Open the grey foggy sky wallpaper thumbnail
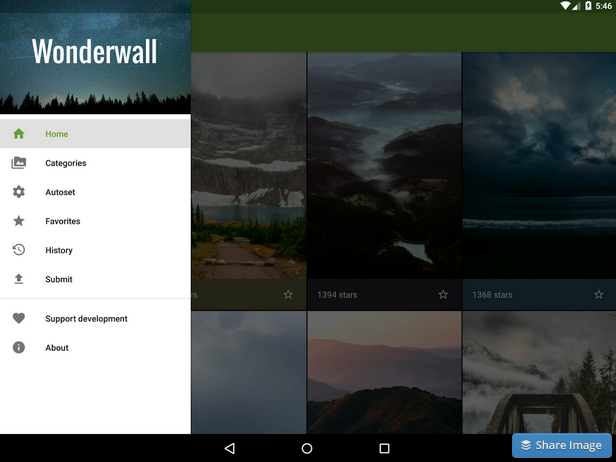 tap(249, 372)
